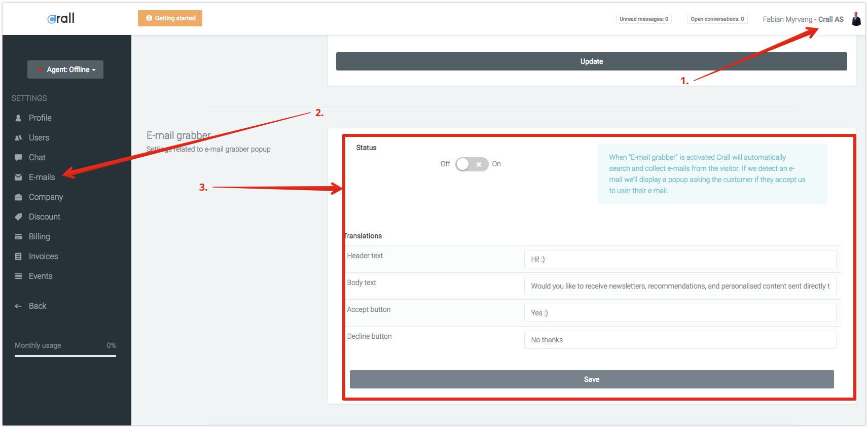Image resolution: width=868 pixels, height=428 pixels.
Task: Click the Invoices document icon in sidebar
Action: 18,257
